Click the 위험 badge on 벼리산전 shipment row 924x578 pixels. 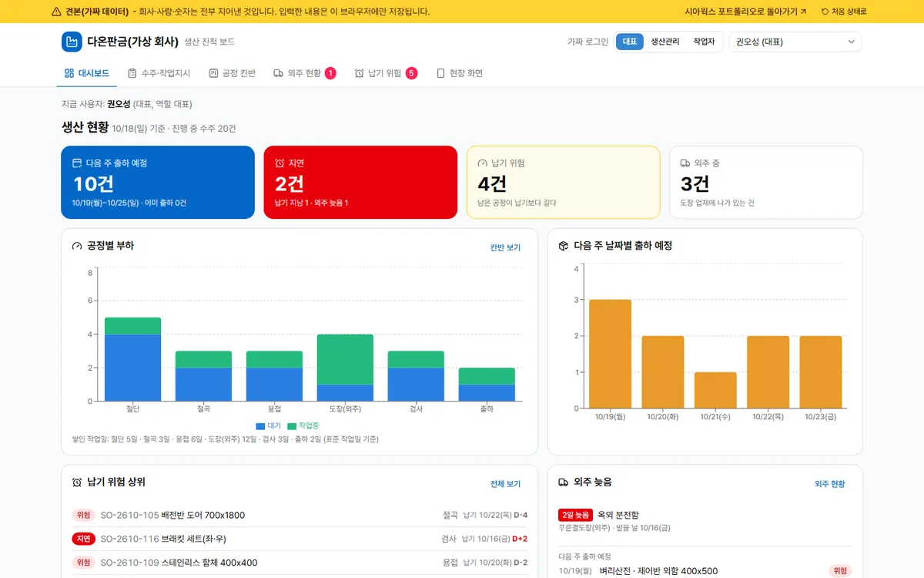click(839, 571)
